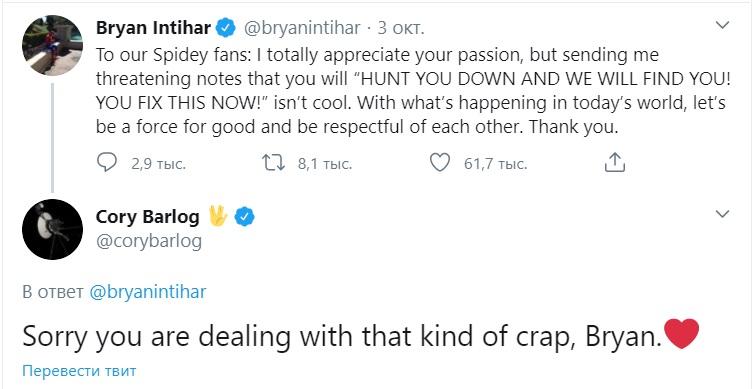The width and height of the screenshot is (755, 389).
Task: Open Bryan Intihar's profile picture
Action: tap(52, 45)
